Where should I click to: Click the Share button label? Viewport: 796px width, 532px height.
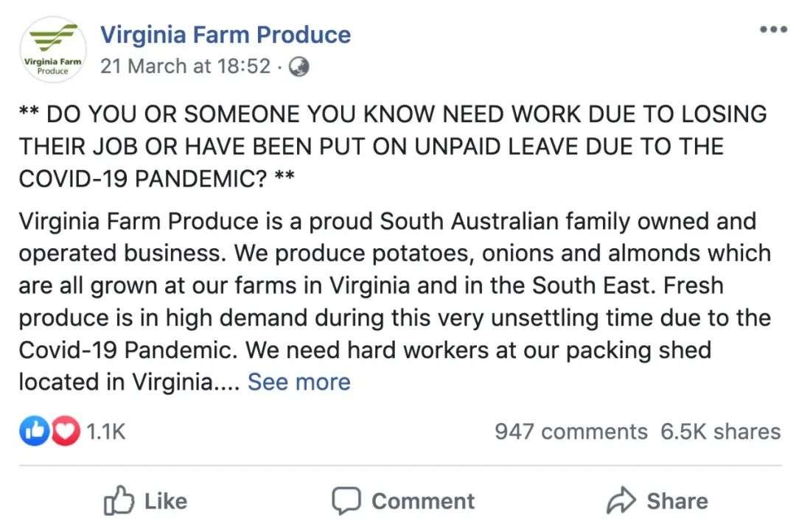[677, 501]
